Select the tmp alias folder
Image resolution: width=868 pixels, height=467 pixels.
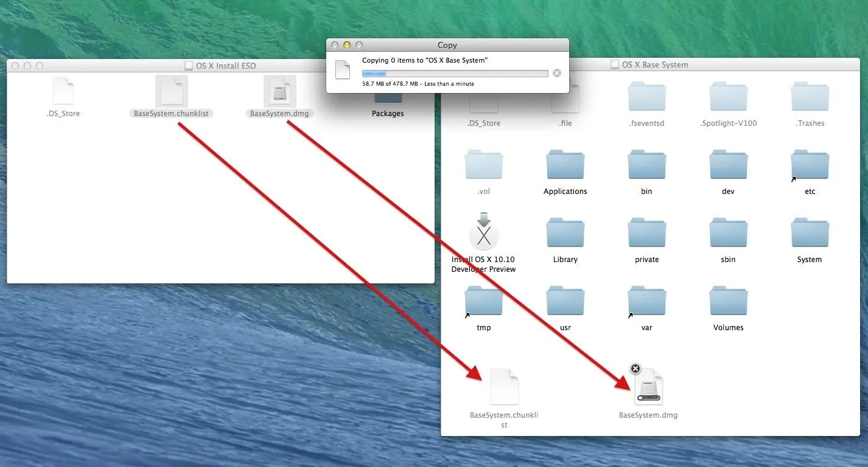click(x=484, y=300)
